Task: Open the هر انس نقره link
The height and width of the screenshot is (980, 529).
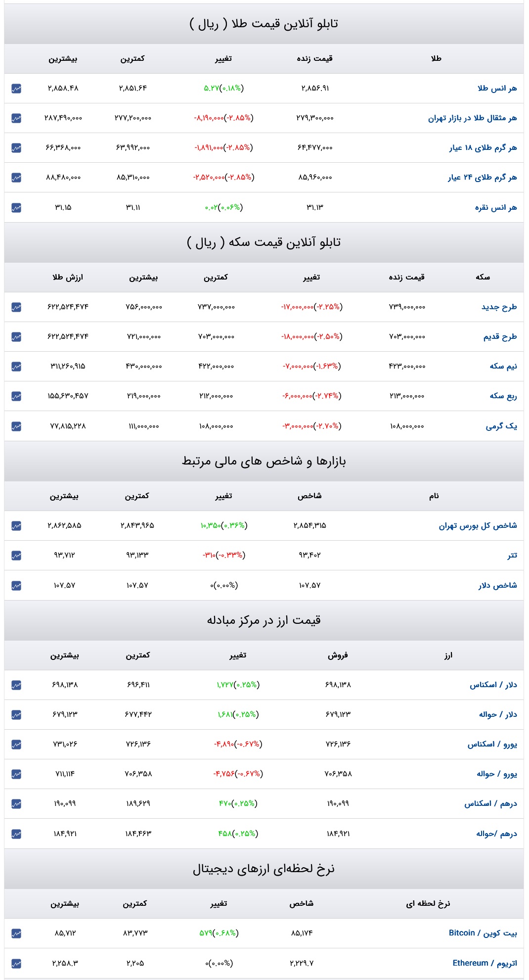Action: 496,207
